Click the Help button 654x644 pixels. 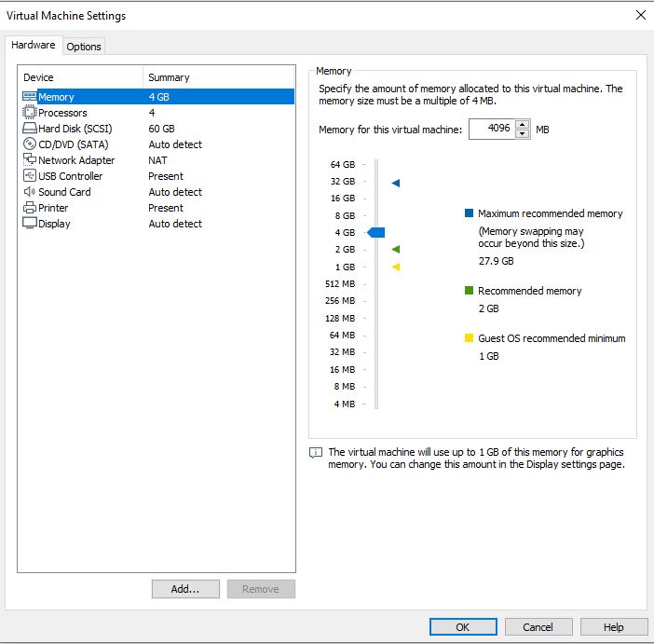pos(614,627)
